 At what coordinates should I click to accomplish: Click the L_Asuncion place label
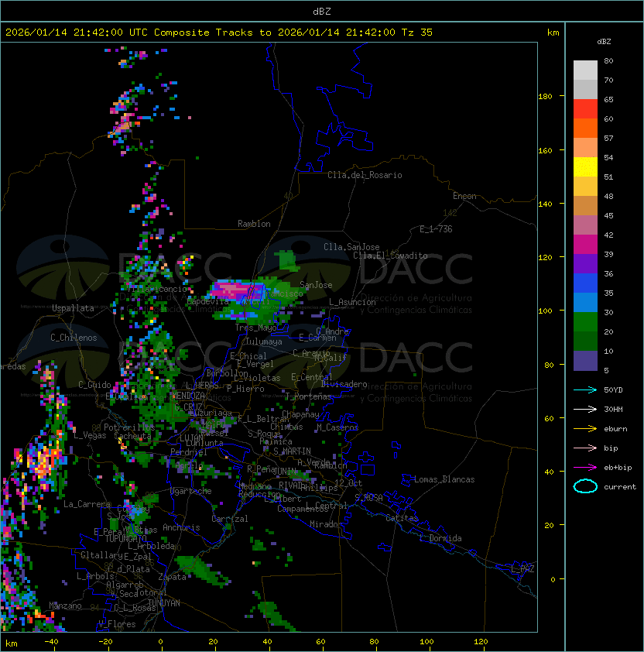pyautogui.click(x=352, y=302)
